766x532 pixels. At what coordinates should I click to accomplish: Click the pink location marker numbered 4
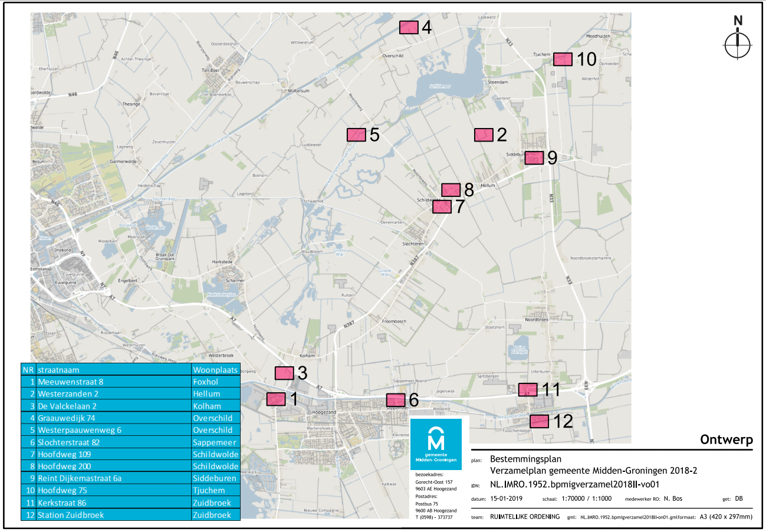point(409,27)
